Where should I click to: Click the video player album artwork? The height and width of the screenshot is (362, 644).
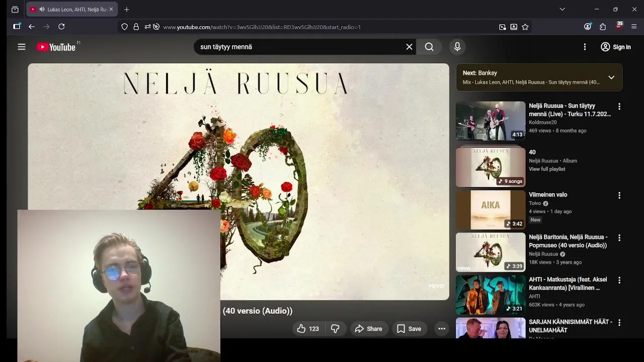tap(238, 182)
